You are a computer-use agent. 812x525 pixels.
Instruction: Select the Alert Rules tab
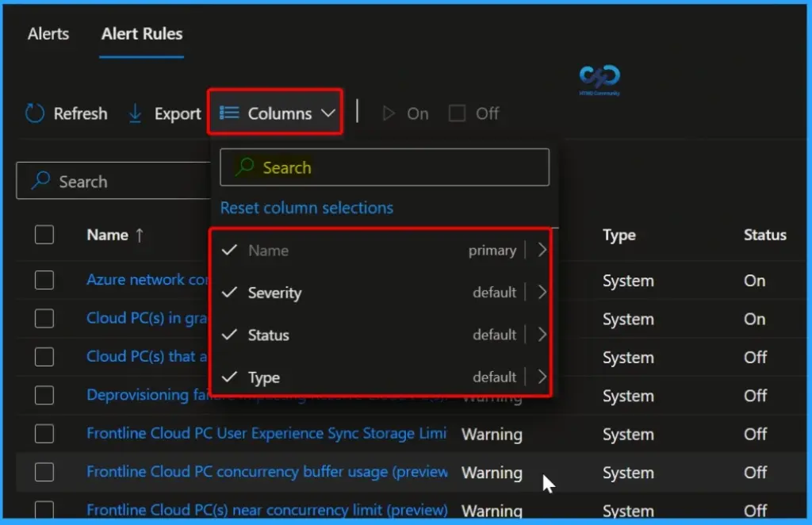(x=142, y=34)
